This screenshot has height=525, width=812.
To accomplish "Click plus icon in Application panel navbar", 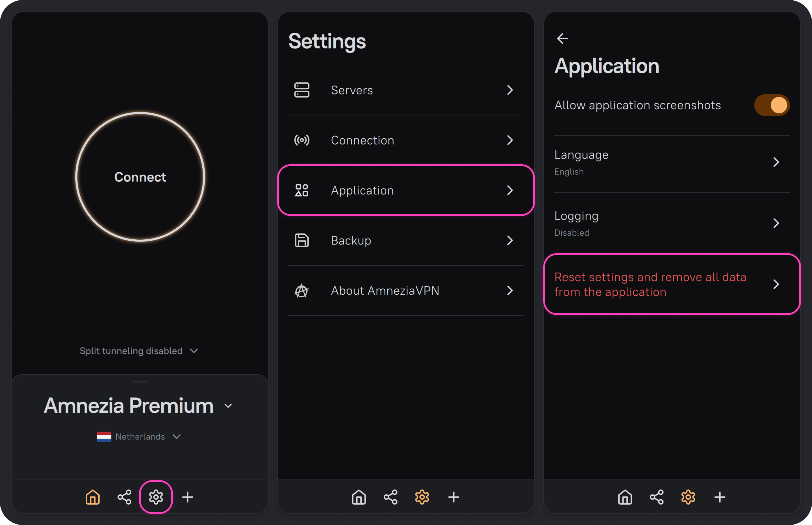I will 720,497.
